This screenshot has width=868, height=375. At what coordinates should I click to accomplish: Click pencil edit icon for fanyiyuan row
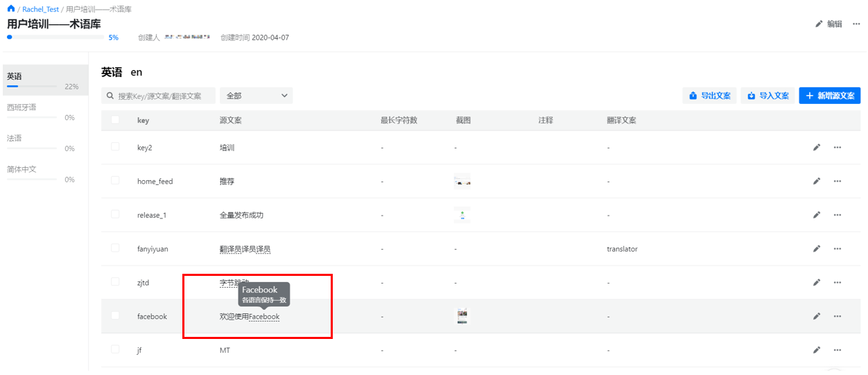(x=817, y=249)
